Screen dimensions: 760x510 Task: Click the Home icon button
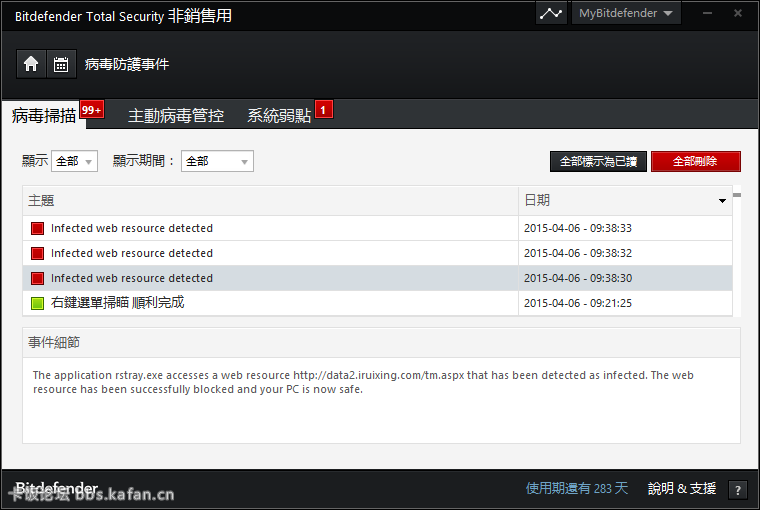tap(31, 64)
